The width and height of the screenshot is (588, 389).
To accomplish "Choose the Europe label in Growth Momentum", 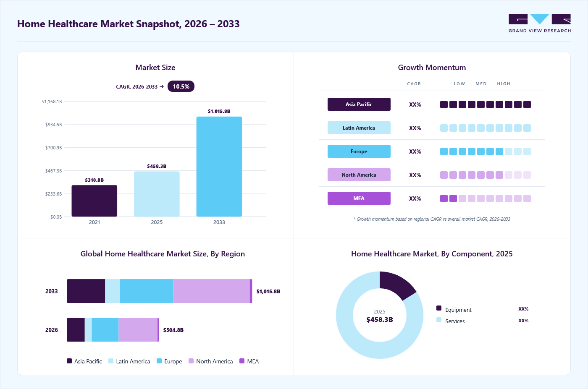I will click(x=359, y=151).
